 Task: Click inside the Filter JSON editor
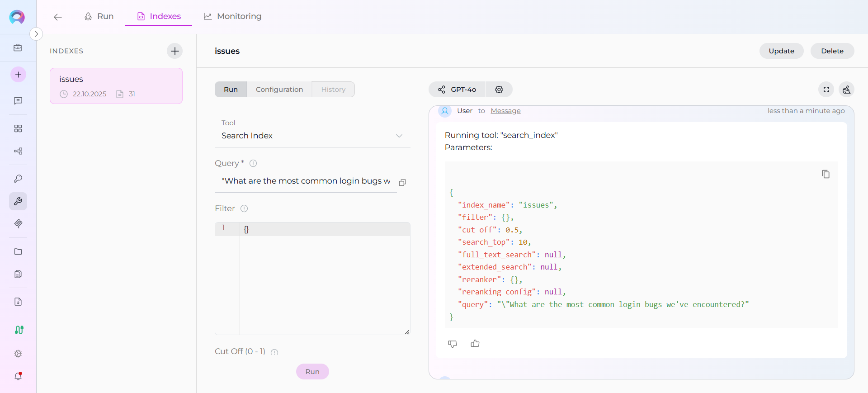(x=325, y=280)
